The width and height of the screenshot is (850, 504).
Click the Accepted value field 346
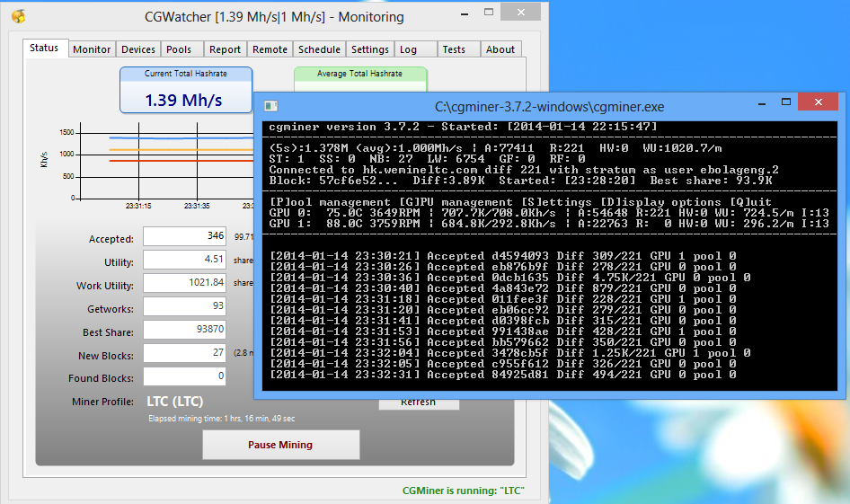185,236
